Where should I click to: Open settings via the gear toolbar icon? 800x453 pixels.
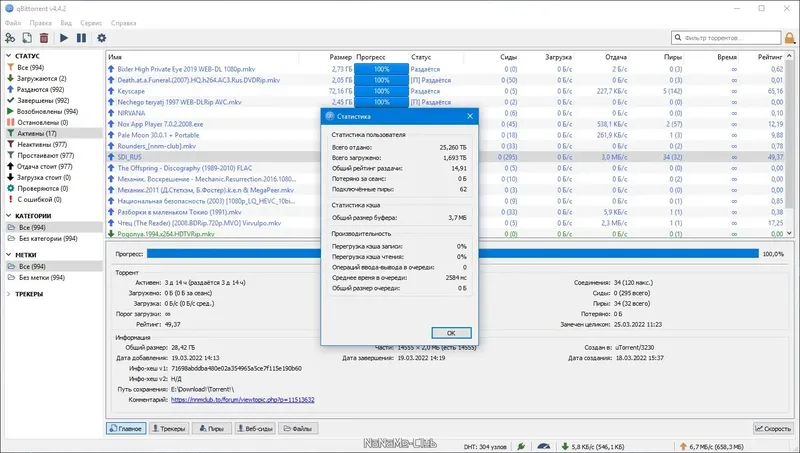(x=102, y=38)
